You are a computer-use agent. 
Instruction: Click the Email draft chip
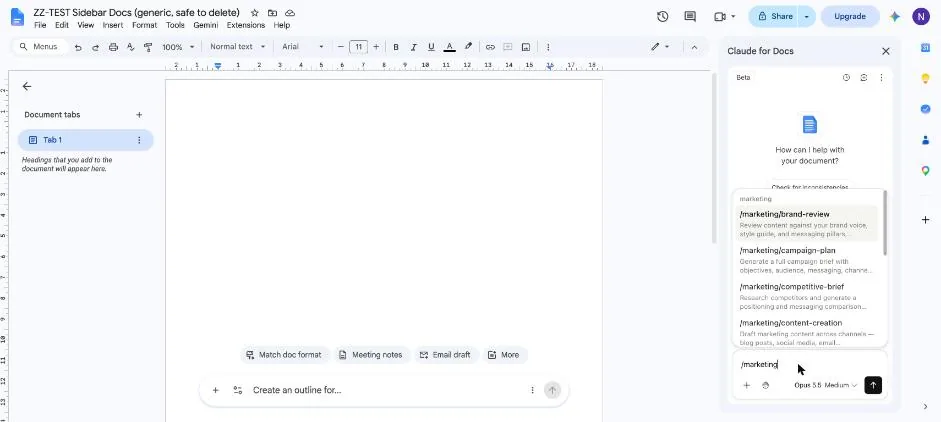446,355
